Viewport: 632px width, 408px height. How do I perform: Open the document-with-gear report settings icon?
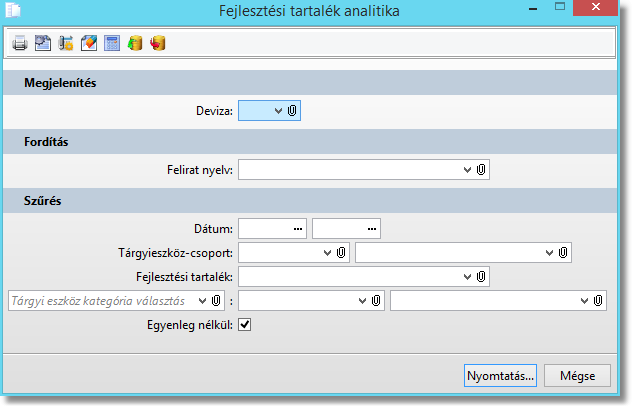[x=43, y=43]
